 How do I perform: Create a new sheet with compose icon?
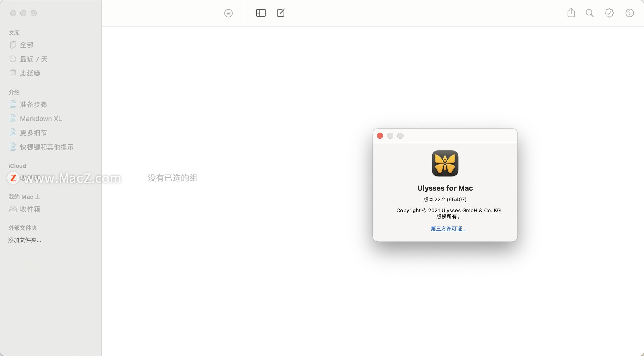(x=281, y=13)
